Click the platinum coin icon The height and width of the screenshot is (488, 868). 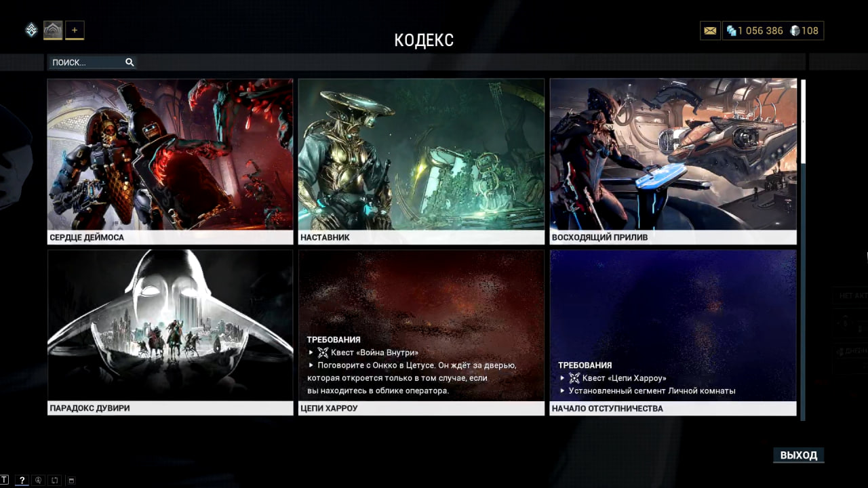[x=795, y=30]
